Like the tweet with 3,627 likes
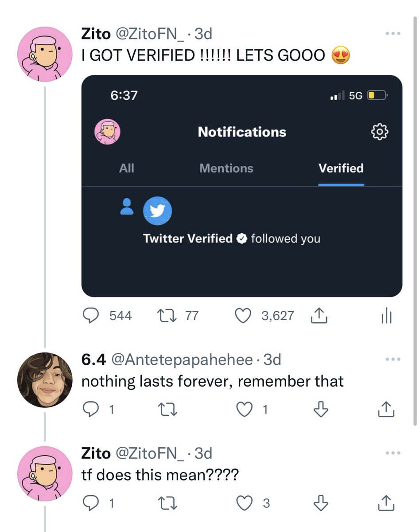The width and height of the screenshot is (420, 532). 242,316
